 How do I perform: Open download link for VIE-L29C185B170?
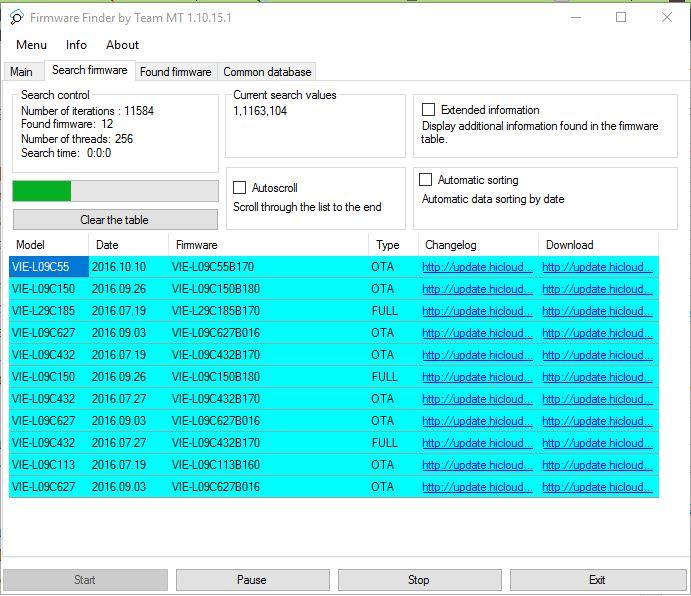click(x=597, y=311)
